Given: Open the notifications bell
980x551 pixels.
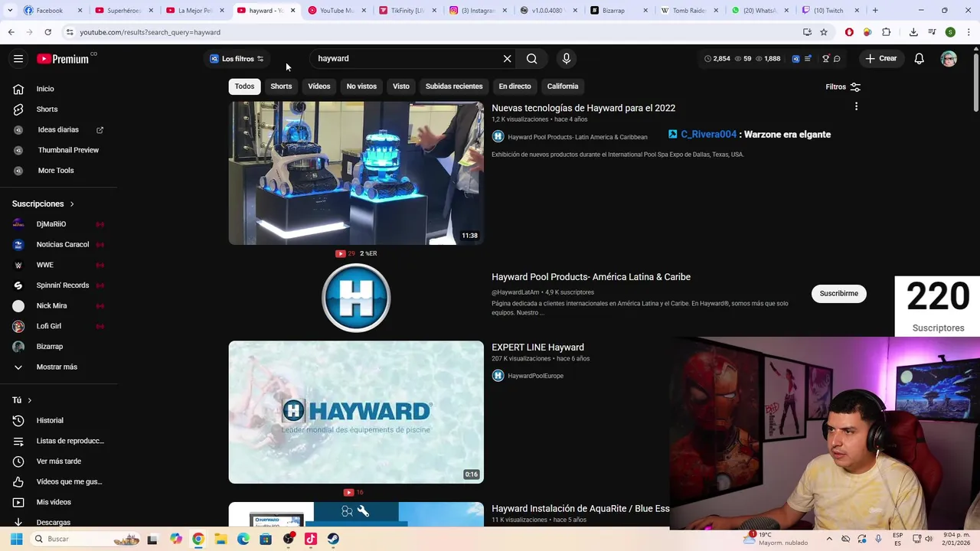Looking at the screenshot, I should (920, 59).
